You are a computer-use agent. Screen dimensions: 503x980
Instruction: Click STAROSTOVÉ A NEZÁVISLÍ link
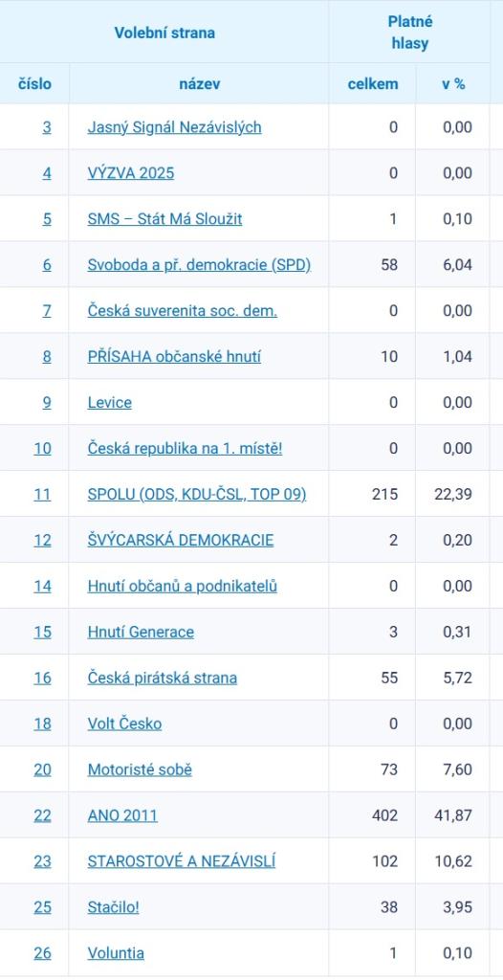(x=181, y=861)
